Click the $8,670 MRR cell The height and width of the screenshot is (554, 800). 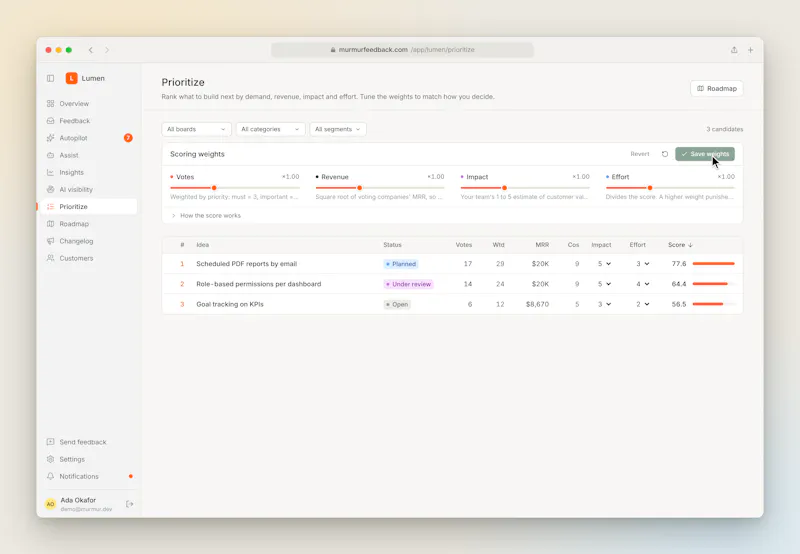coord(537,304)
